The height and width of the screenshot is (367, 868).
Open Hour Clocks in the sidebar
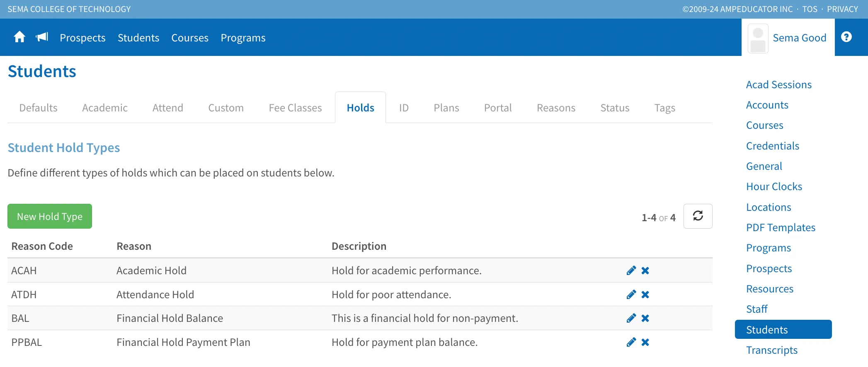tap(774, 186)
